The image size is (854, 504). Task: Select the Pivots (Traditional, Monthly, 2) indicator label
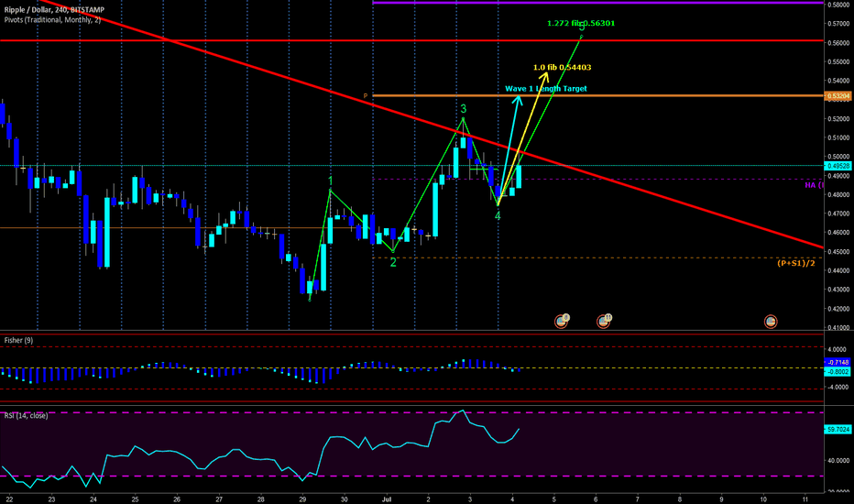click(x=52, y=19)
